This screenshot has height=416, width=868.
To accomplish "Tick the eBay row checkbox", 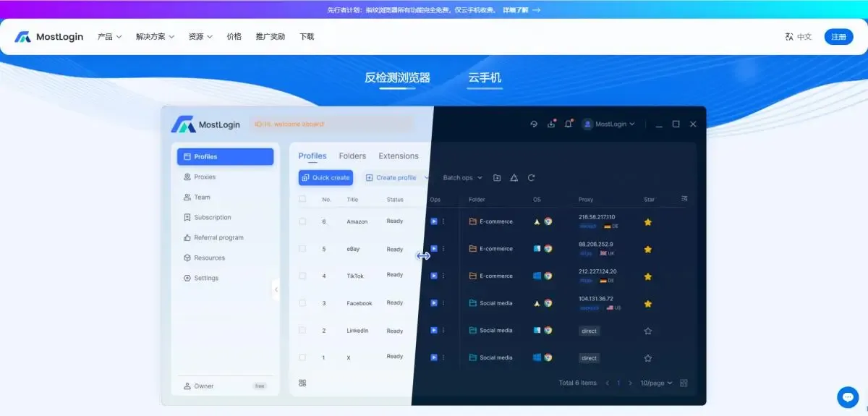I will pyautogui.click(x=302, y=249).
